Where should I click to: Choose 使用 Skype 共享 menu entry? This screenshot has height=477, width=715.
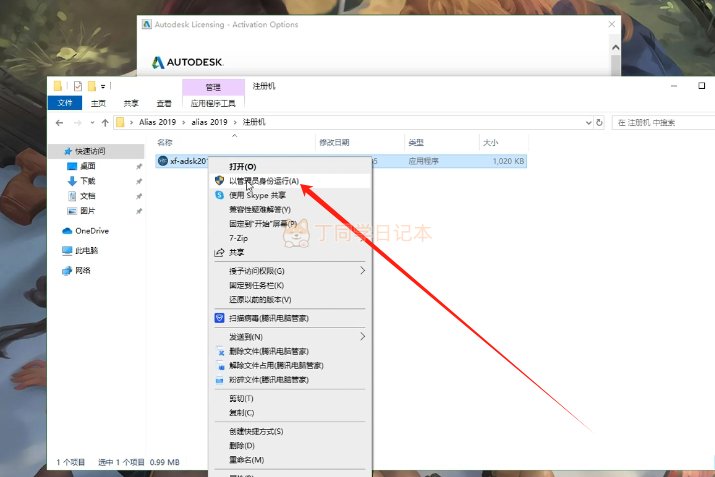(290, 195)
